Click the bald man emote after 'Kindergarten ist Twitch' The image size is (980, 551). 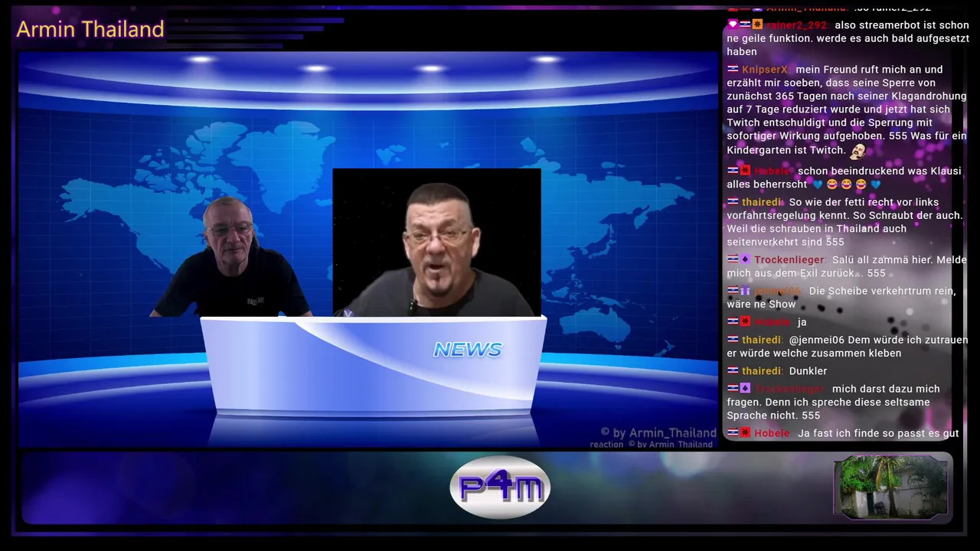pyautogui.click(x=857, y=151)
